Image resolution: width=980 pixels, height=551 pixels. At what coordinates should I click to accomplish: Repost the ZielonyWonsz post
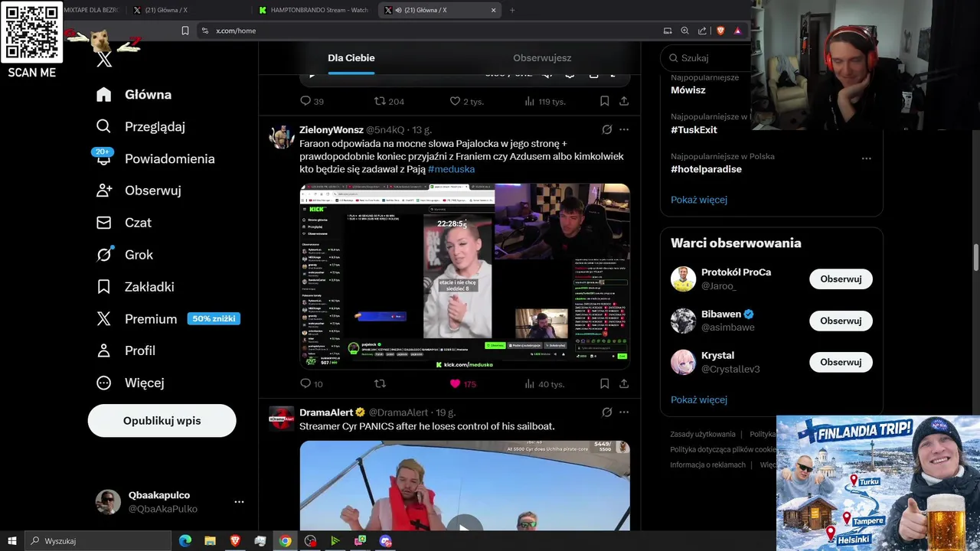380,384
